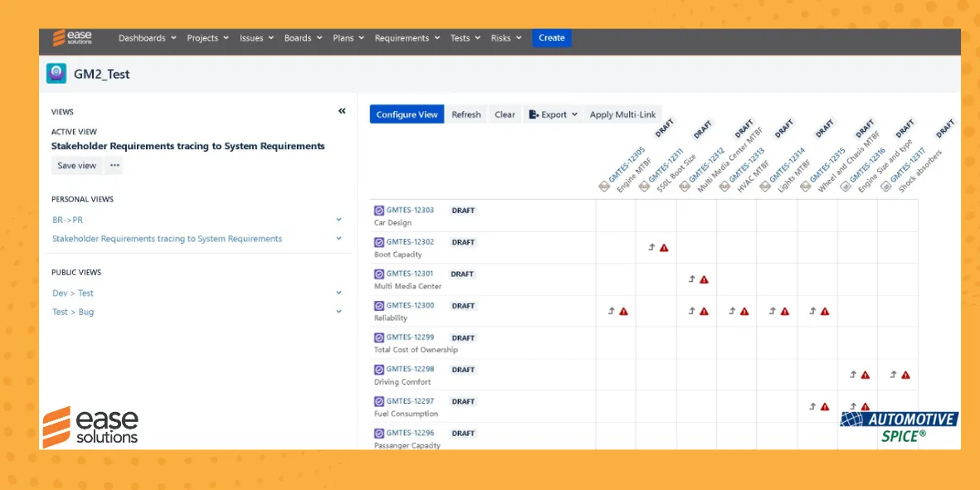Open the Export dropdown

[x=553, y=114]
